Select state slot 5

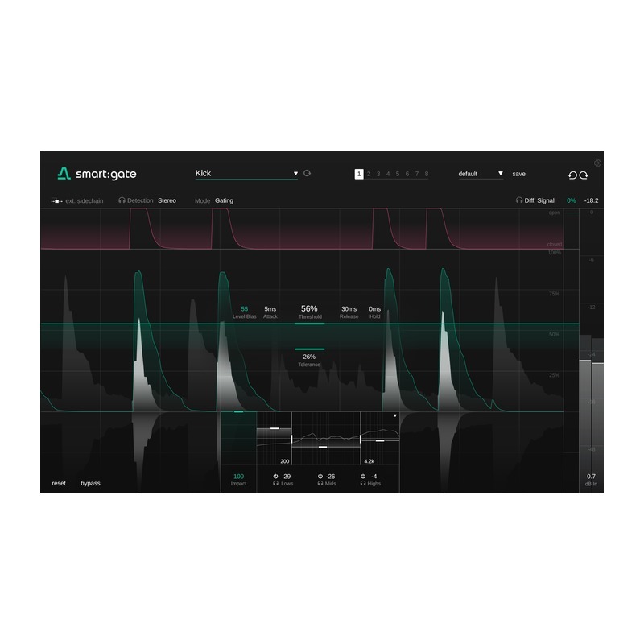(x=398, y=174)
